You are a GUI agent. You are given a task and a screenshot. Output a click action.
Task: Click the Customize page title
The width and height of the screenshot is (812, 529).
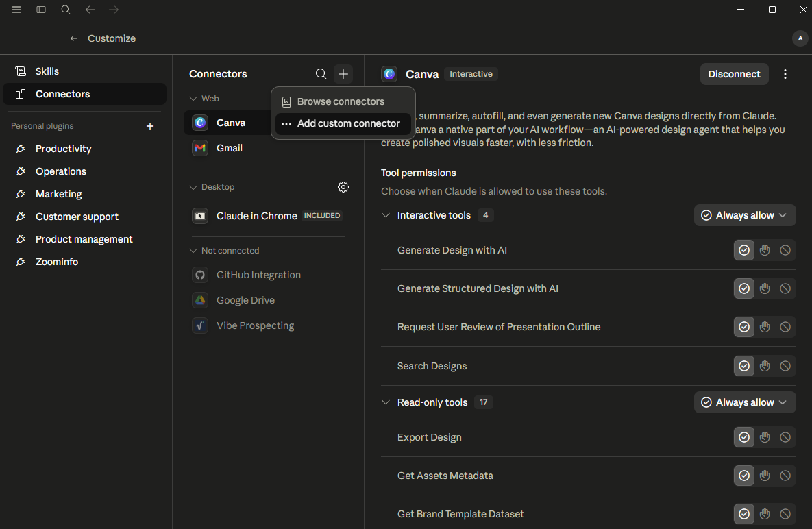click(112, 38)
